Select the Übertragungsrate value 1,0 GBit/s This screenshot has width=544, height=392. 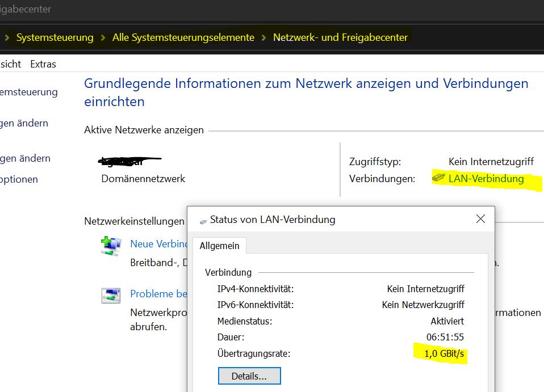click(444, 353)
